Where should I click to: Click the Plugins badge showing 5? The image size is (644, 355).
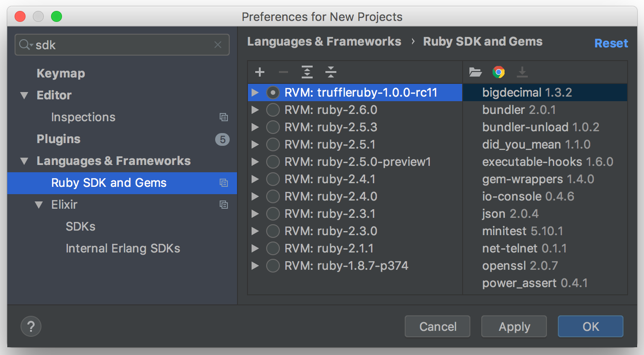(x=222, y=139)
